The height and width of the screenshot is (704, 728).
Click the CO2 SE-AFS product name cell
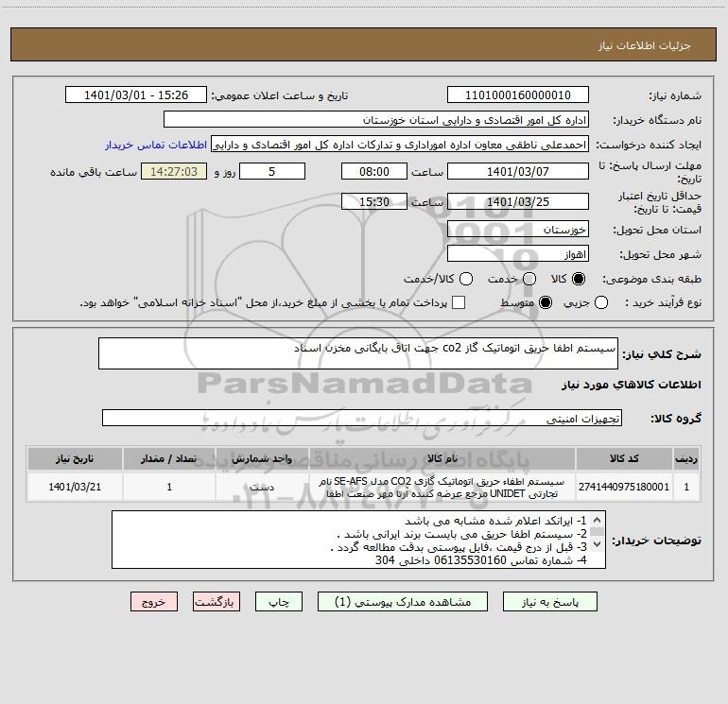point(442,487)
